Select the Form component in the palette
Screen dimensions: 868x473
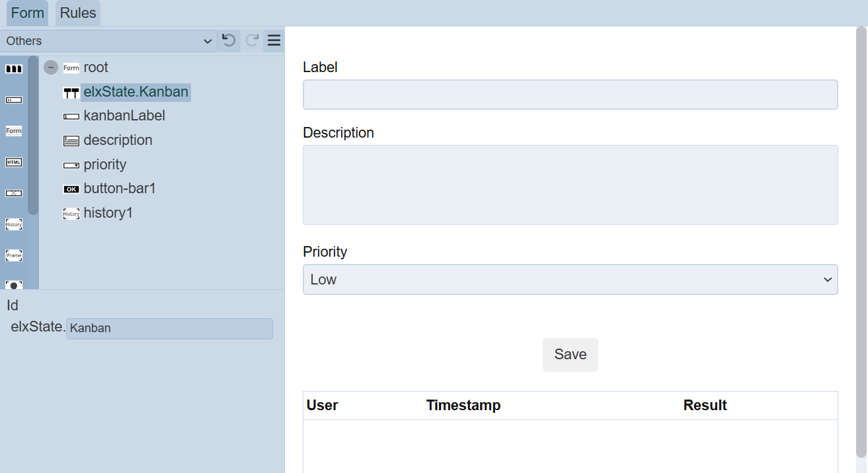tap(14, 131)
